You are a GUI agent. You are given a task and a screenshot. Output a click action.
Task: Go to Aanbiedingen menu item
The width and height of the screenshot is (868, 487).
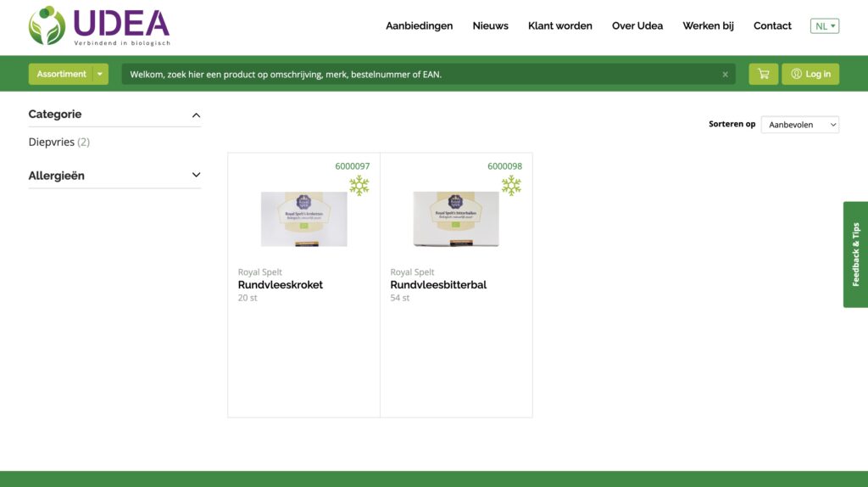[x=419, y=25]
